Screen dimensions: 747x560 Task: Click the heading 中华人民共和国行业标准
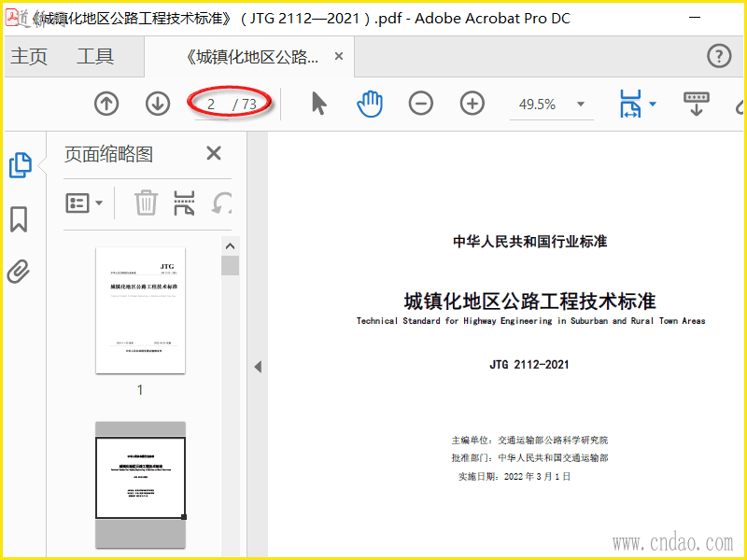pos(529,242)
